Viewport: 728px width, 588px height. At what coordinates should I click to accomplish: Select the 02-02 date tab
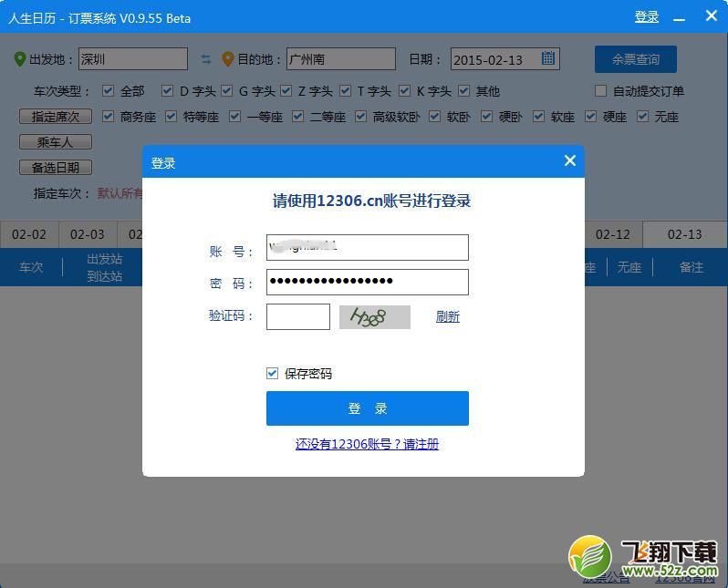click(29, 234)
